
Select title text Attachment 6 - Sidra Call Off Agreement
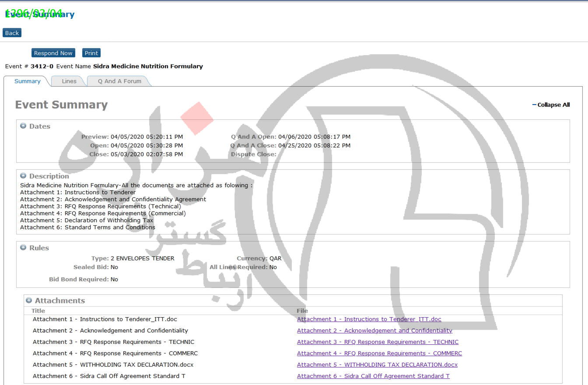pos(109,376)
